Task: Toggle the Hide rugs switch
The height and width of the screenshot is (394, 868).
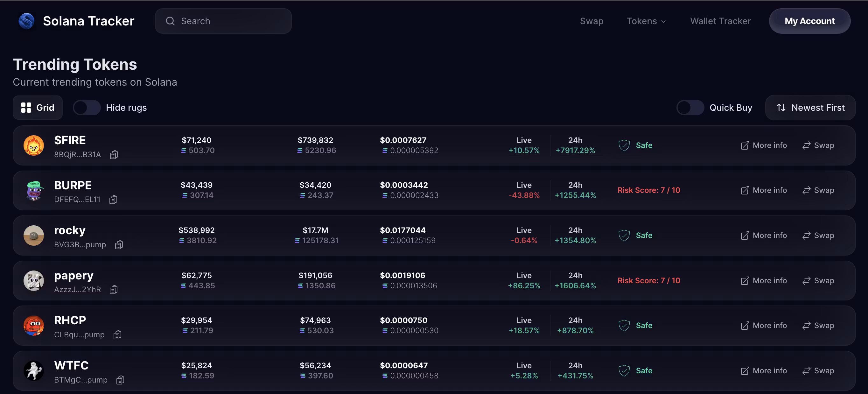Action: 87,108
